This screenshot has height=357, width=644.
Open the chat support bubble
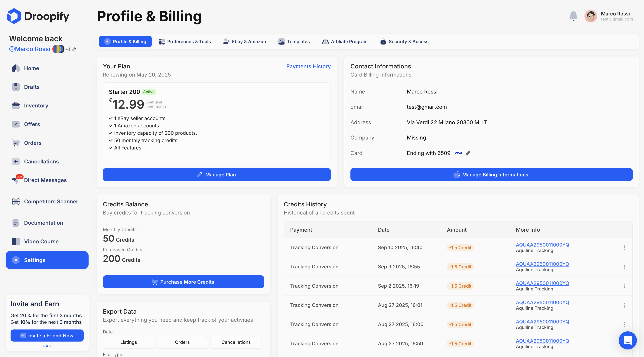pyautogui.click(x=627, y=340)
